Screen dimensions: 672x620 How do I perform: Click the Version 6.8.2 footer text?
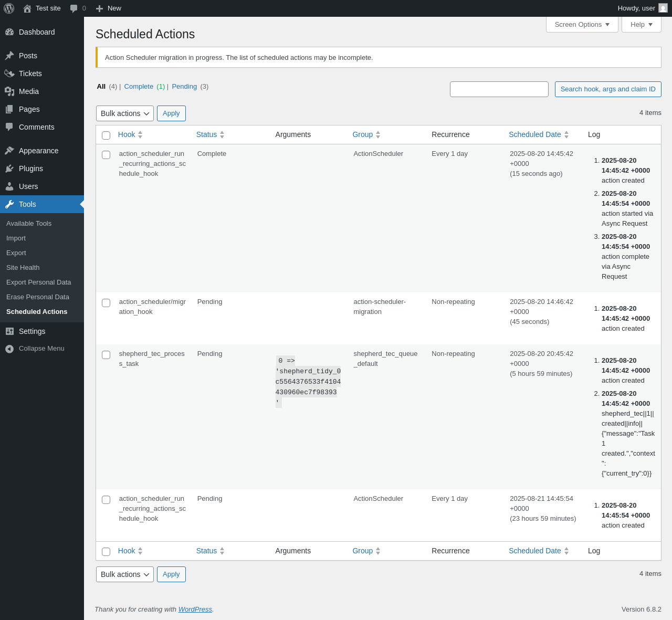(642, 610)
